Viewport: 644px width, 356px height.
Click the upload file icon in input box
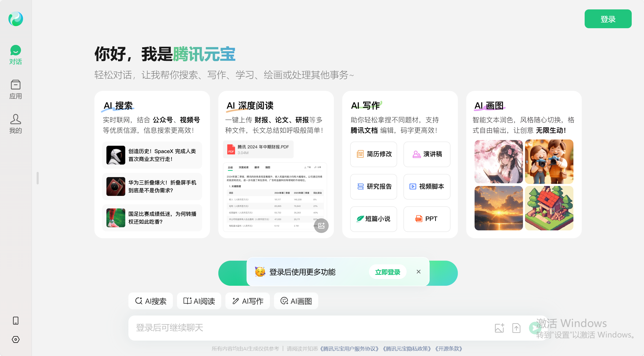click(516, 328)
